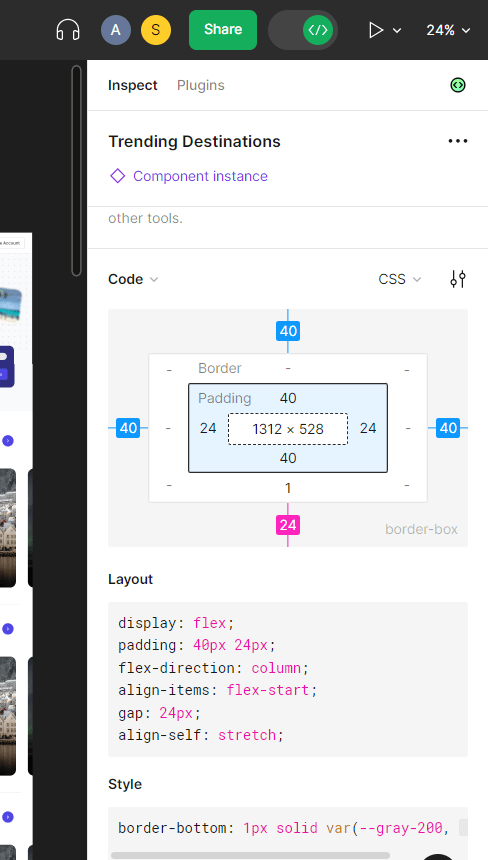The height and width of the screenshot is (860, 488).
Task: Click the purple component diamond icon
Action: pos(118,176)
